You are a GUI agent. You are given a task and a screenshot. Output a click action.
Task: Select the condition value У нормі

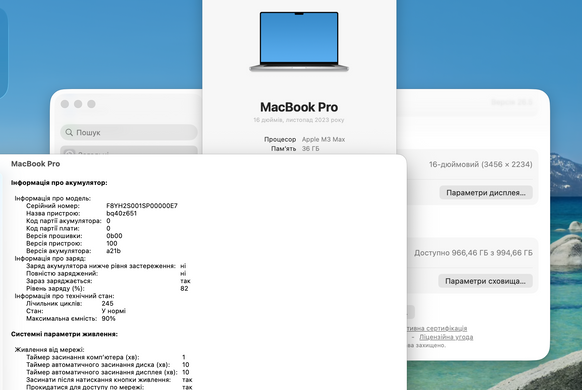pyautogui.click(x=114, y=311)
